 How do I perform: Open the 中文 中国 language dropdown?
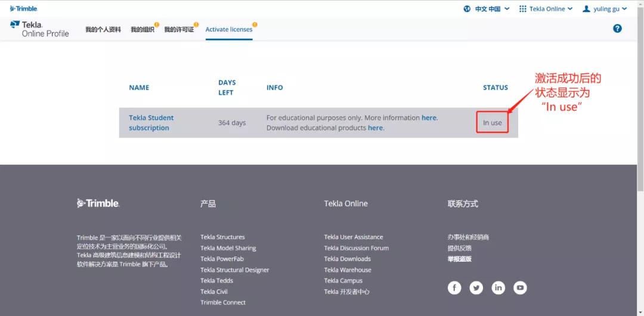point(492,8)
